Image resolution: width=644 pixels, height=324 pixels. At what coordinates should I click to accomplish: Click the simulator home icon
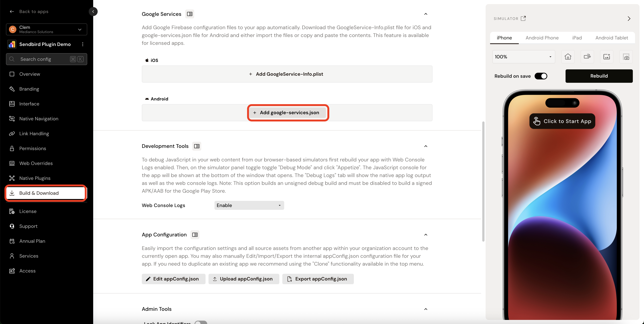point(568,57)
